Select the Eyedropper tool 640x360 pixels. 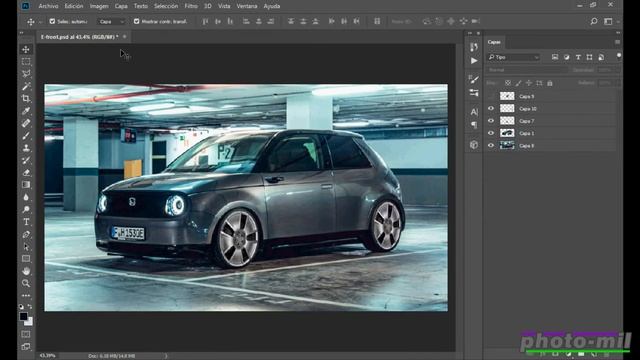[26, 111]
